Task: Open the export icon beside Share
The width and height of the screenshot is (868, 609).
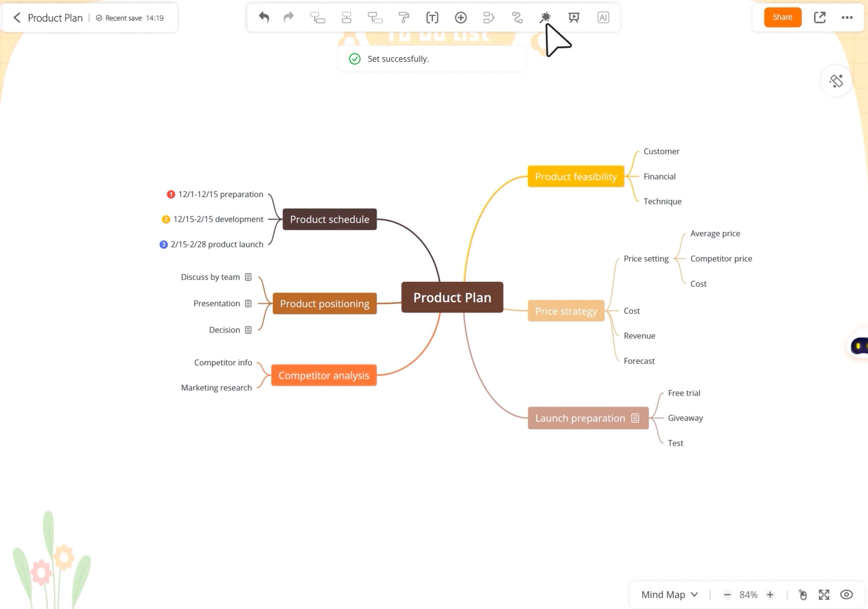Action: tap(820, 17)
